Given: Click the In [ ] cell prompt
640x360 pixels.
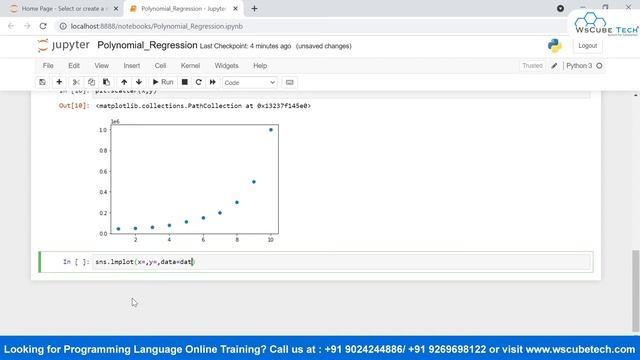Looking at the screenshot, I should [x=76, y=262].
